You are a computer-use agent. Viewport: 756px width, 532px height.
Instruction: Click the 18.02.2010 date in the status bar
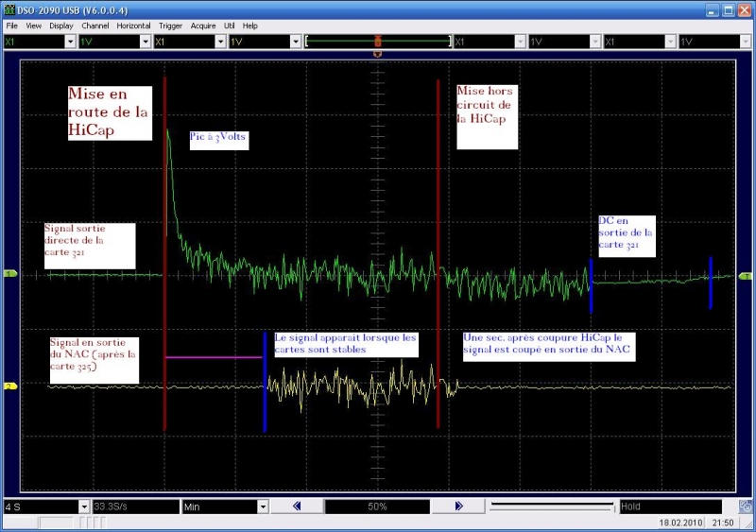(x=680, y=523)
